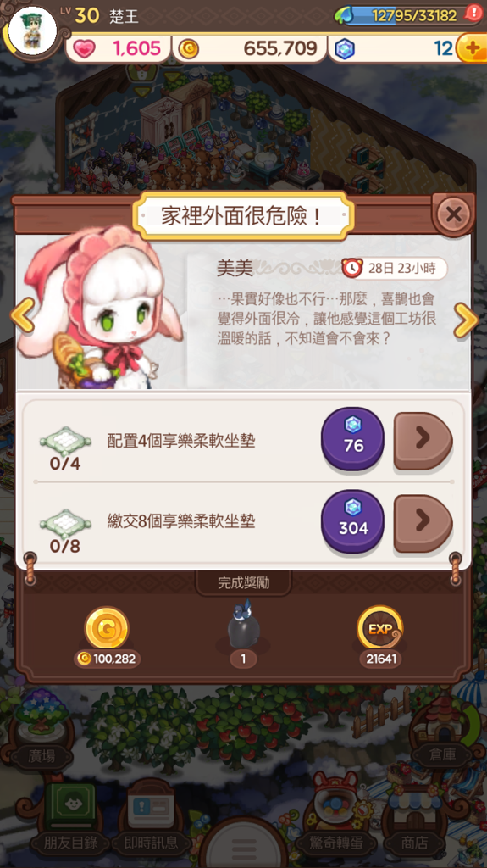Add gems with the plus button

pyautogui.click(x=472, y=48)
